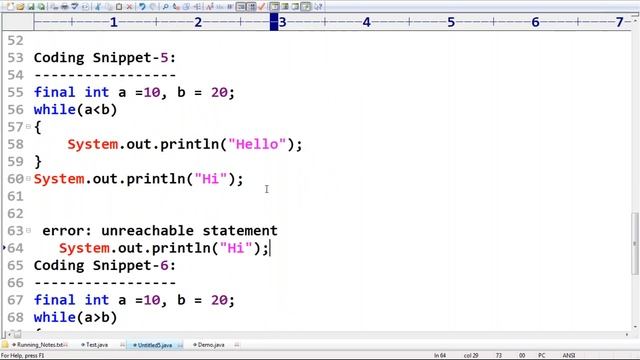
Task: Click the Find magnifier icon
Action: point(165,7)
